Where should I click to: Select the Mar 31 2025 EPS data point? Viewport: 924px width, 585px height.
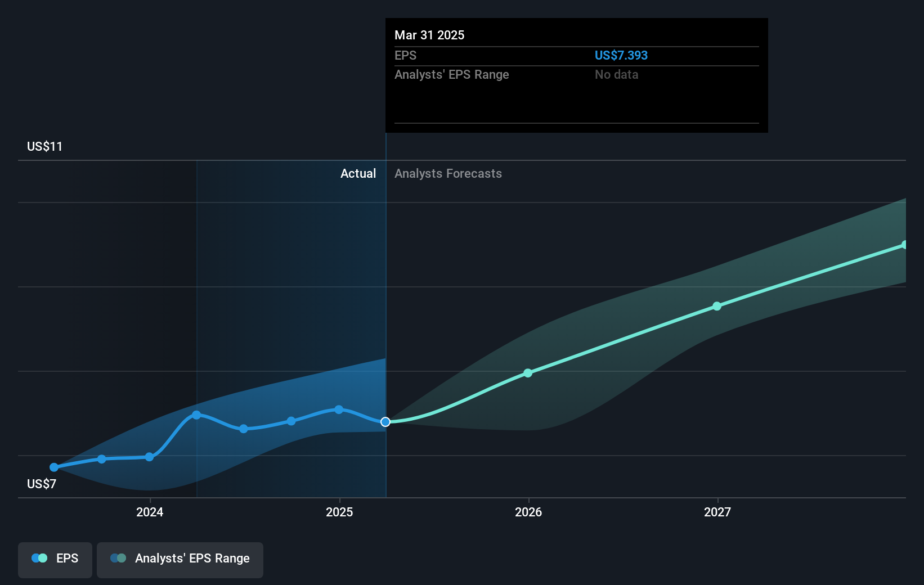[385, 422]
